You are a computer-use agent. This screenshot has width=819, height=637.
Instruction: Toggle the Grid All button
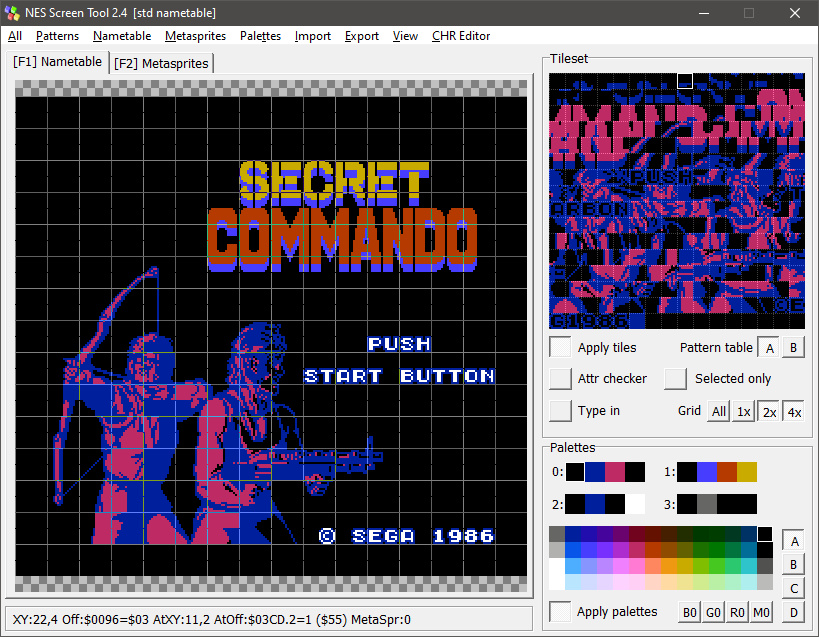point(719,411)
